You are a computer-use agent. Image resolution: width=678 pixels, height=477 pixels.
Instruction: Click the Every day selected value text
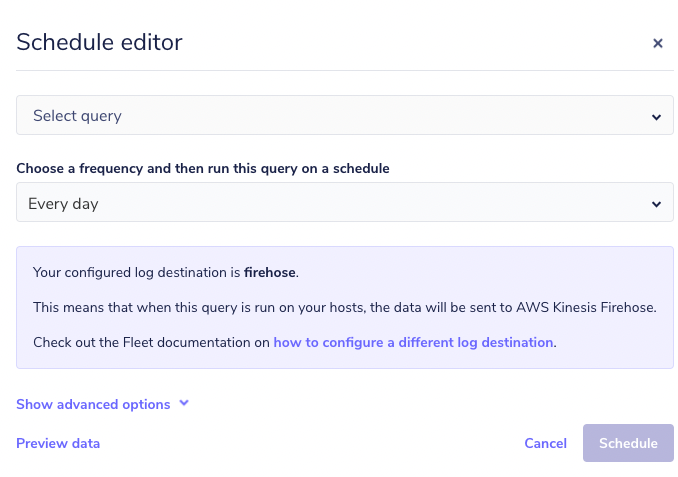pos(63,204)
